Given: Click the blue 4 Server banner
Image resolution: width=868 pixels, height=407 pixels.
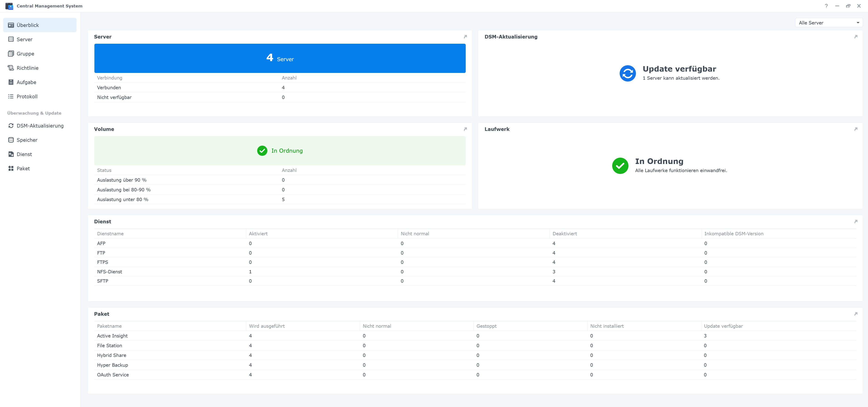Looking at the screenshot, I should coord(280,58).
